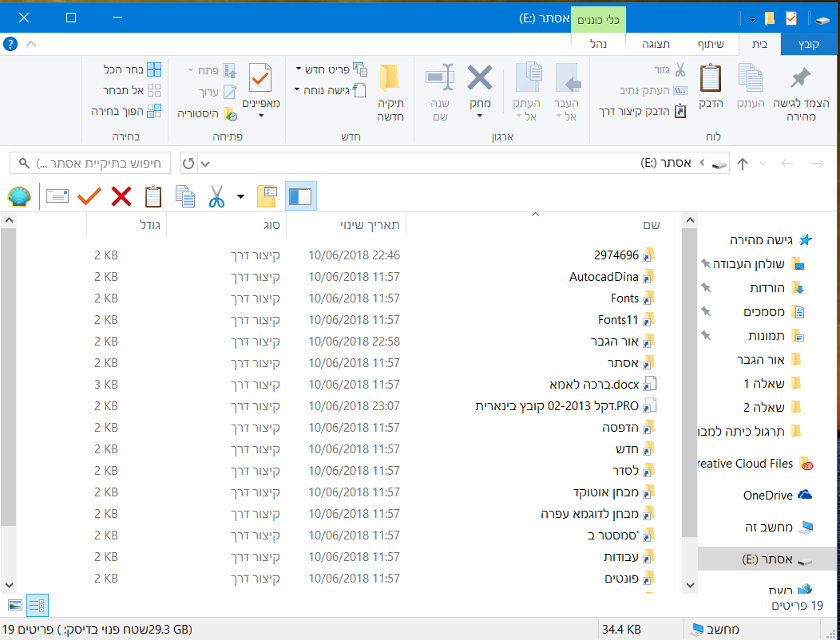Collapse the ribbon with the chevron arrow
Screen dimensions: 840x640
click(x=31, y=44)
